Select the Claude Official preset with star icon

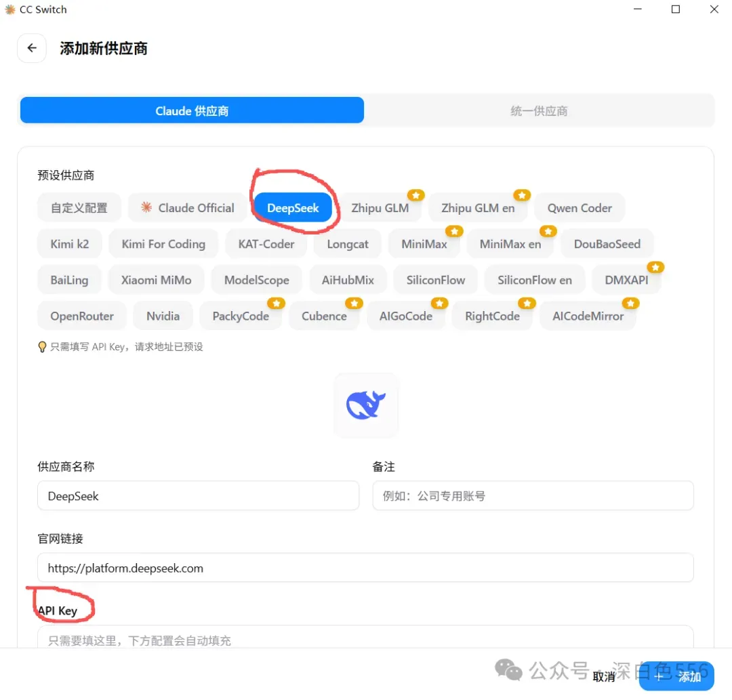click(188, 207)
